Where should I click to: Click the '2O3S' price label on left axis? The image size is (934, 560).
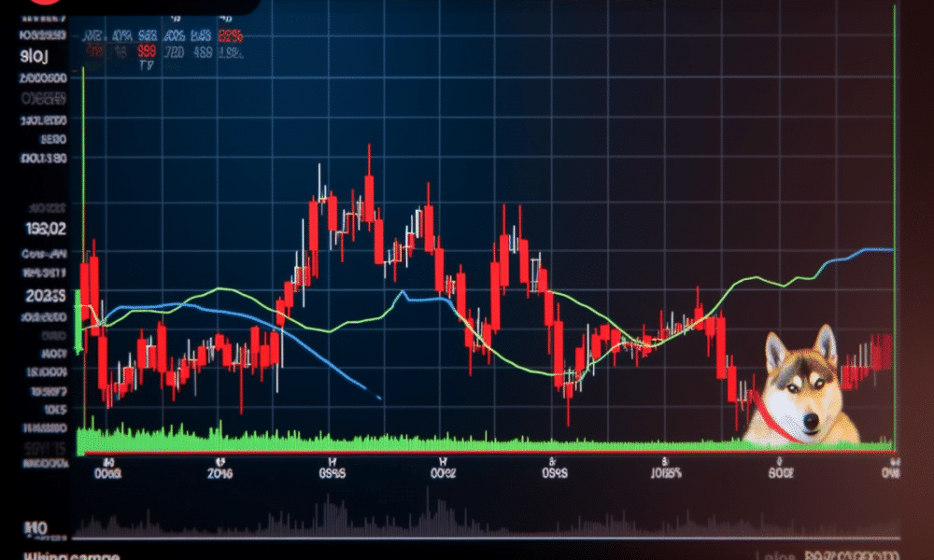click(x=46, y=297)
